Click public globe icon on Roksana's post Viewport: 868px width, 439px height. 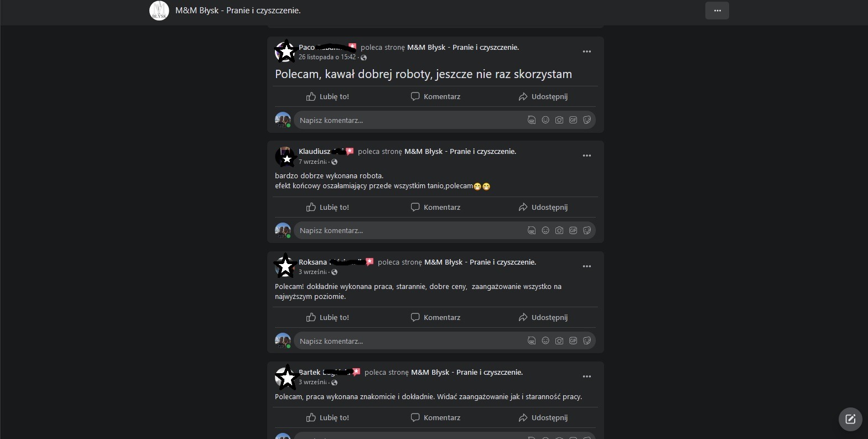(x=334, y=272)
